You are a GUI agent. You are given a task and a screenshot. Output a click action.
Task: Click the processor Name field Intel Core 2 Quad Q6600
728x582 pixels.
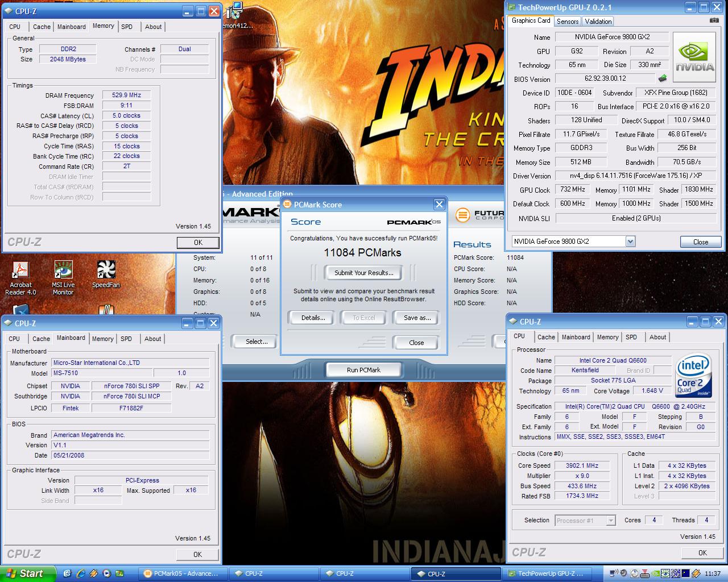(x=613, y=360)
